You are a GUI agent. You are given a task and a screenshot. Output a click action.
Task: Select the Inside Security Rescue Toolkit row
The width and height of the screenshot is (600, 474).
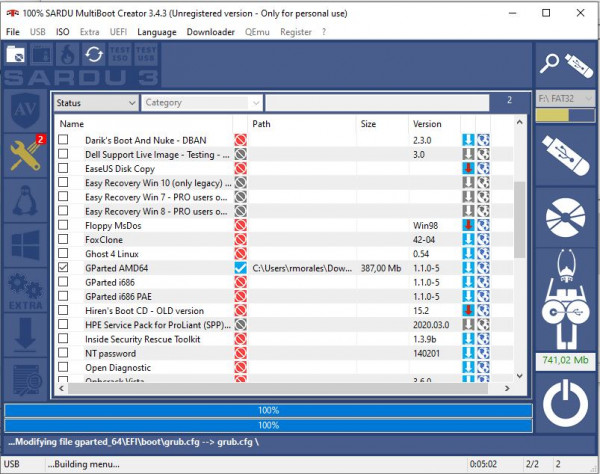(283, 339)
